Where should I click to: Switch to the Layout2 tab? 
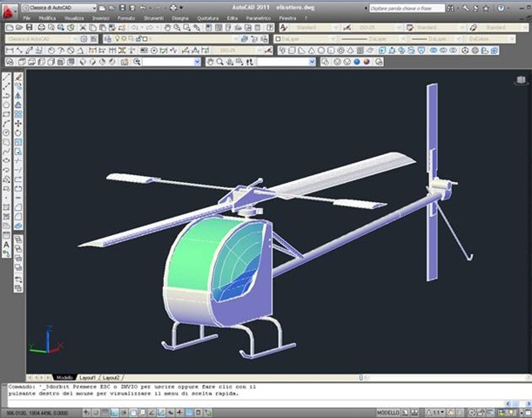pos(111,377)
